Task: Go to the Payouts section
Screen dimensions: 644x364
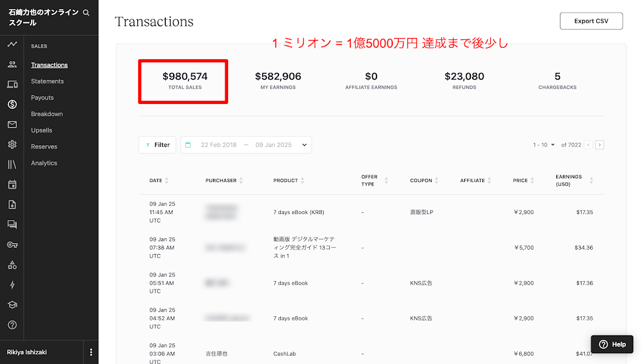Action: click(42, 98)
